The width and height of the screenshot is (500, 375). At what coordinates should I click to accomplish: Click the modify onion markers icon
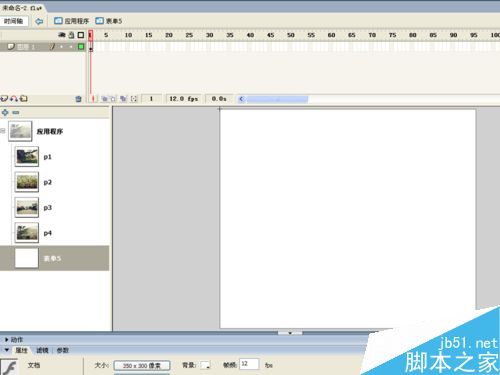(134, 99)
